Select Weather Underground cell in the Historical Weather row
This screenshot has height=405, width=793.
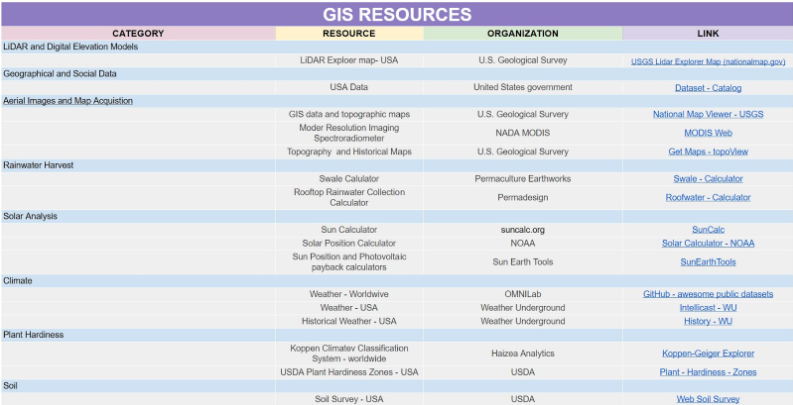click(523, 321)
